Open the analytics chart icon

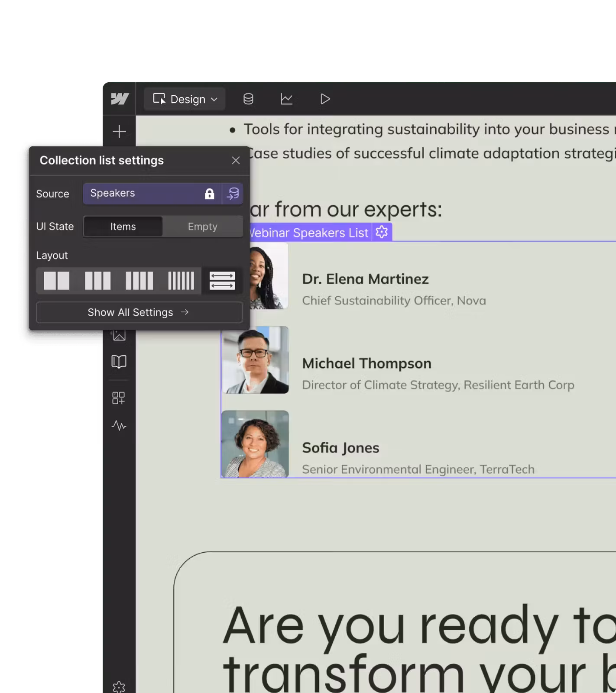(x=286, y=99)
